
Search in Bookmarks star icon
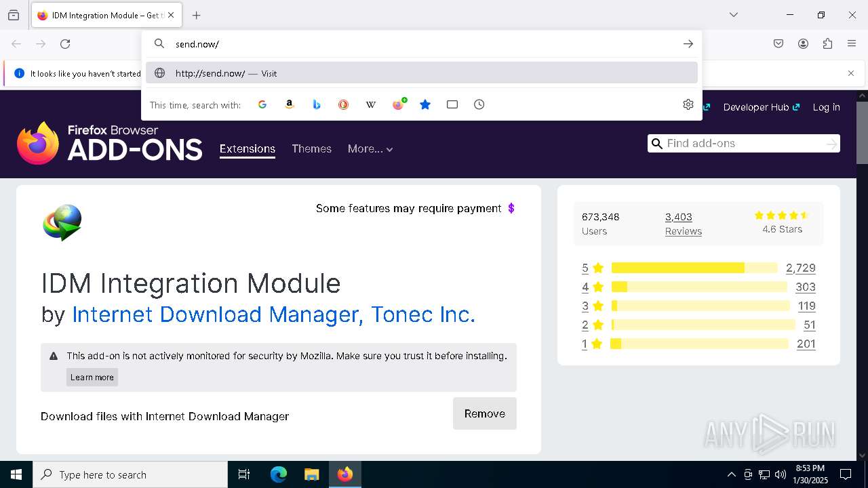pyautogui.click(x=425, y=104)
